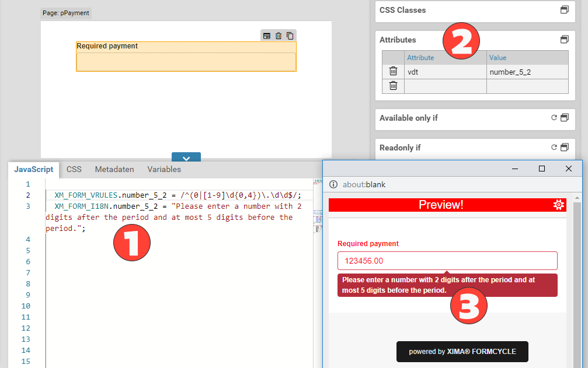The width and height of the screenshot is (588, 368).
Task: Select the Variables tab
Action: (164, 169)
